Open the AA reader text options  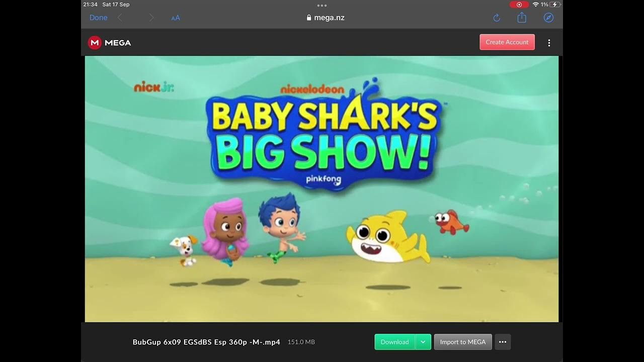[x=176, y=18]
